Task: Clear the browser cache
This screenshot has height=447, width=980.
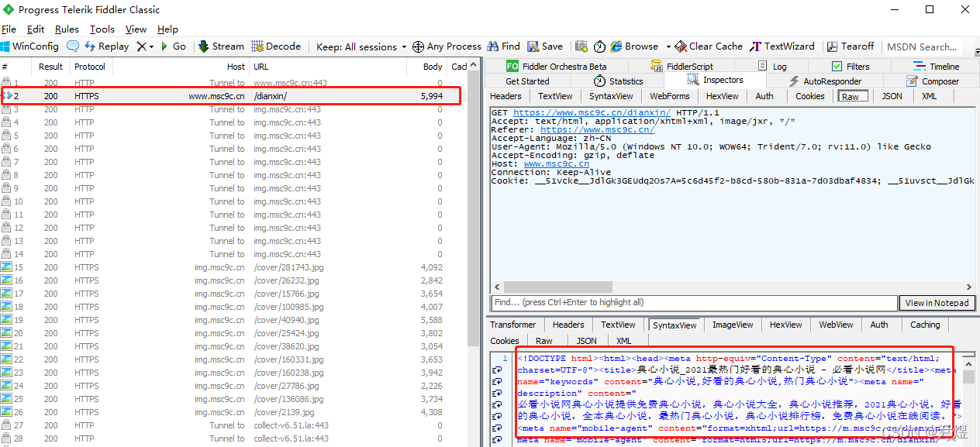Action: point(709,46)
